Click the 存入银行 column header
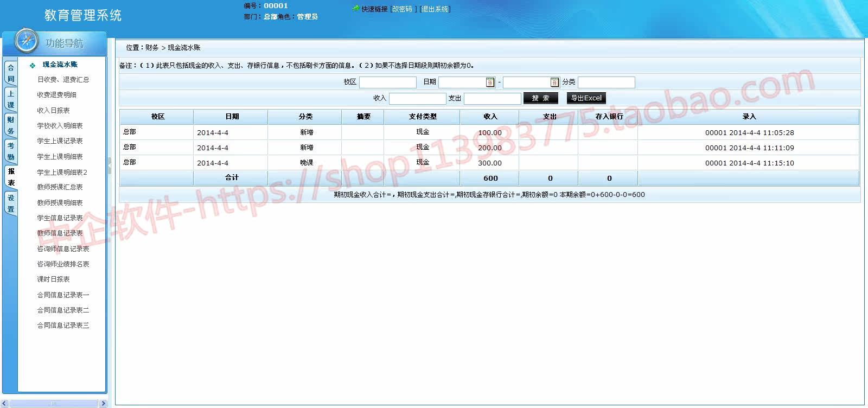 pyautogui.click(x=608, y=117)
